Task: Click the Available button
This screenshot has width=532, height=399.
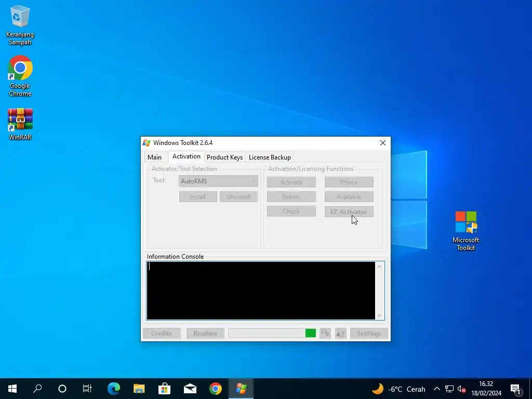Action: tap(349, 197)
